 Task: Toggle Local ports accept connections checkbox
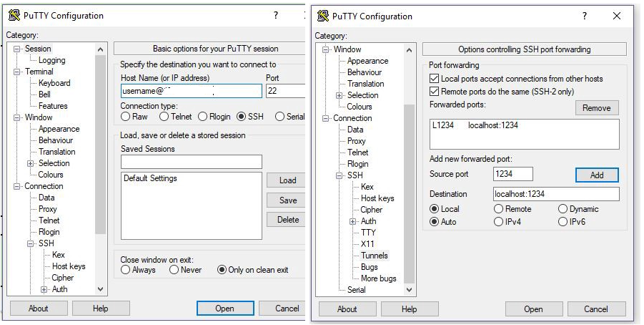pos(434,79)
